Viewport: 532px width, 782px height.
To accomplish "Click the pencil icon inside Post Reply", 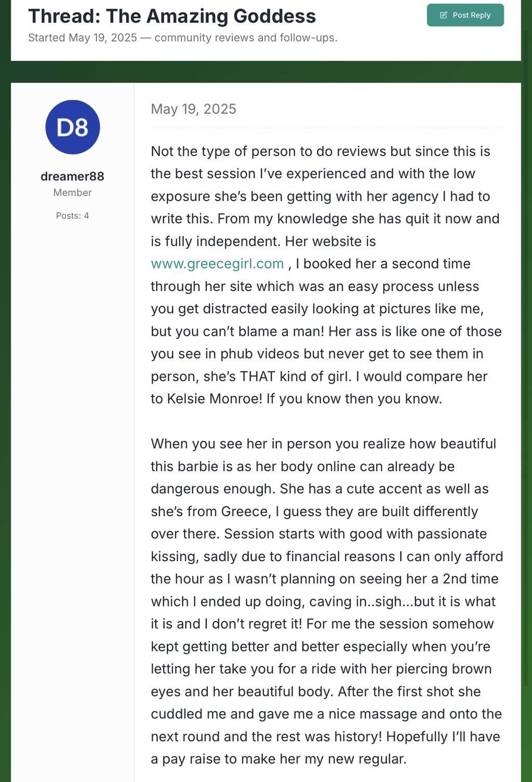I will click(x=443, y=15).
